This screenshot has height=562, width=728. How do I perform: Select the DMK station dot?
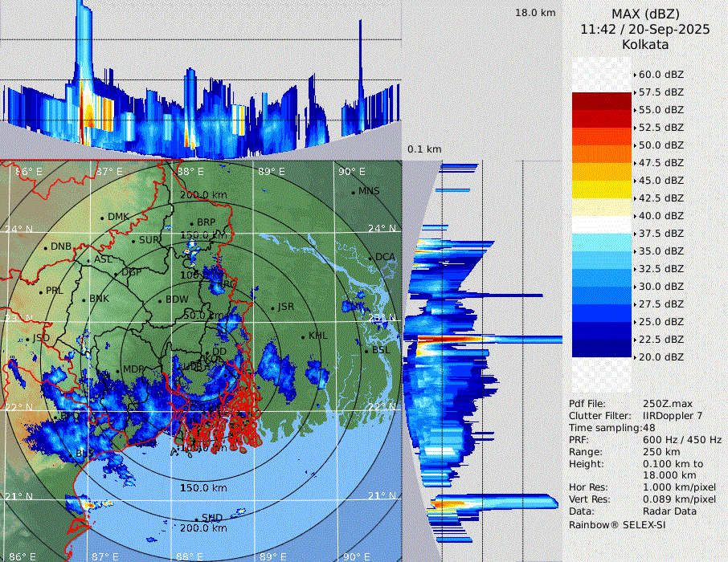click(103, 217)
